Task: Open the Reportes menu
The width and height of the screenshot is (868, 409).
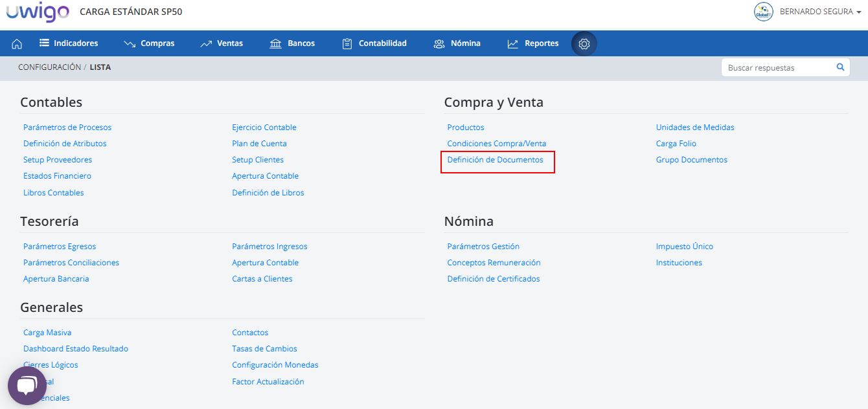Action: click(533, 43)
